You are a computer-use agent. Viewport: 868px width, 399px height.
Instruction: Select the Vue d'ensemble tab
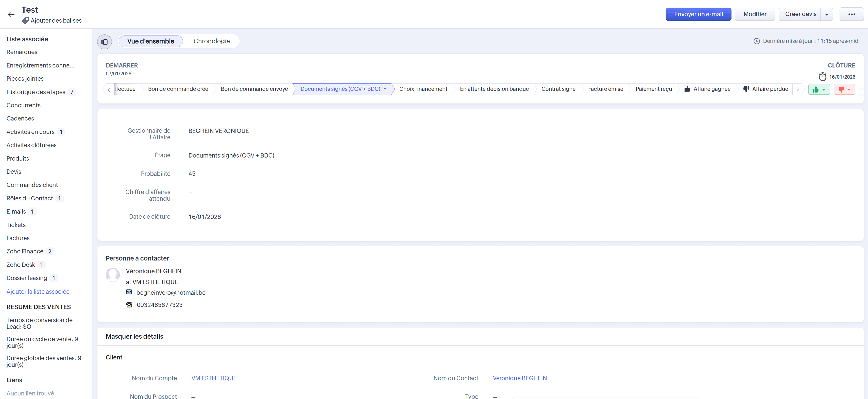tap(151, 41)
